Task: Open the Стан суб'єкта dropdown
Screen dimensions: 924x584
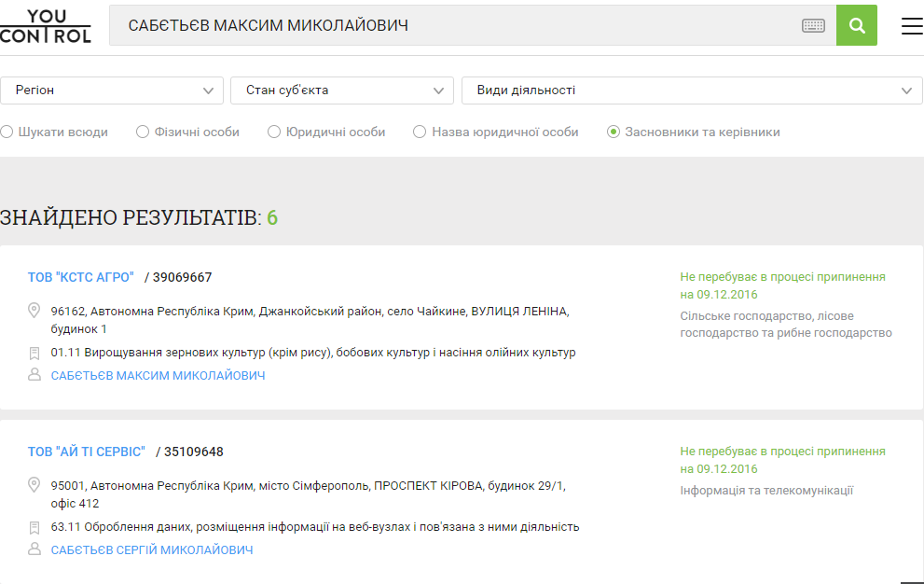Action: click(x=341, y=90)
